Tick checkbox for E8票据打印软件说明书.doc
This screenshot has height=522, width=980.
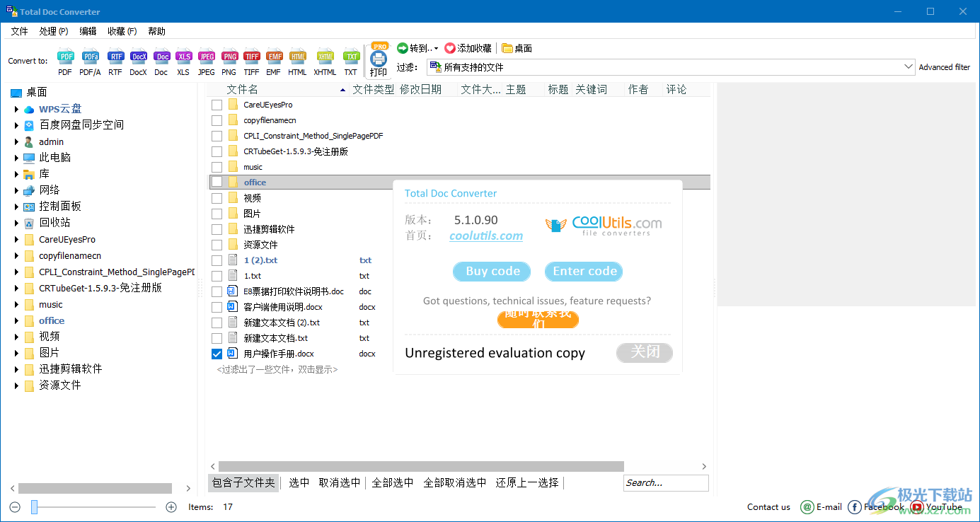pyautogui.click(x=217, y=291)
